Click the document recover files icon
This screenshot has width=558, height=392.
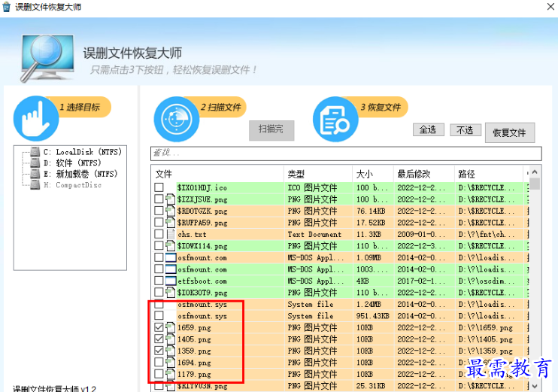[x=335, y=119]
